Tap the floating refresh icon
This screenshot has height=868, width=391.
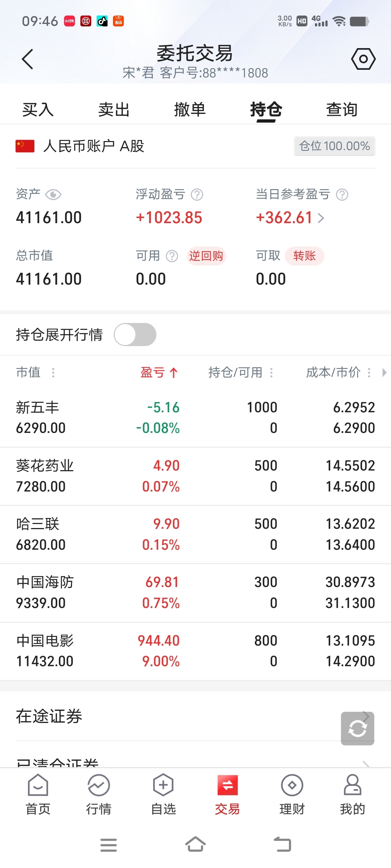pos(357,728)
